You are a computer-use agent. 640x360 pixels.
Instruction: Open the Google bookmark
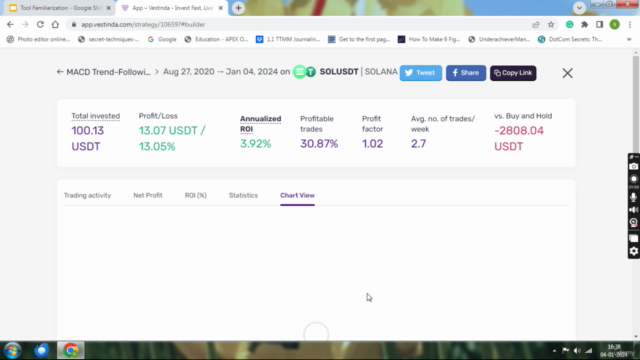point(162,39)
